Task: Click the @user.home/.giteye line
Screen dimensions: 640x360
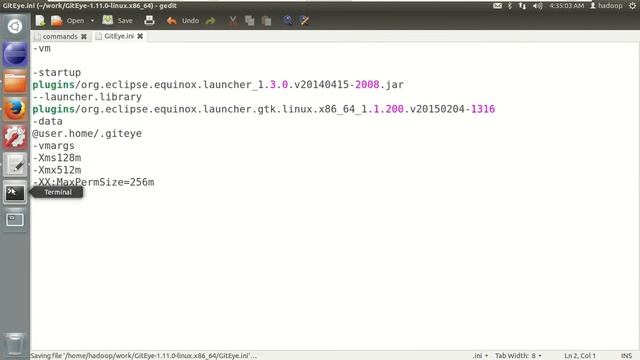Action: (87, 133)
